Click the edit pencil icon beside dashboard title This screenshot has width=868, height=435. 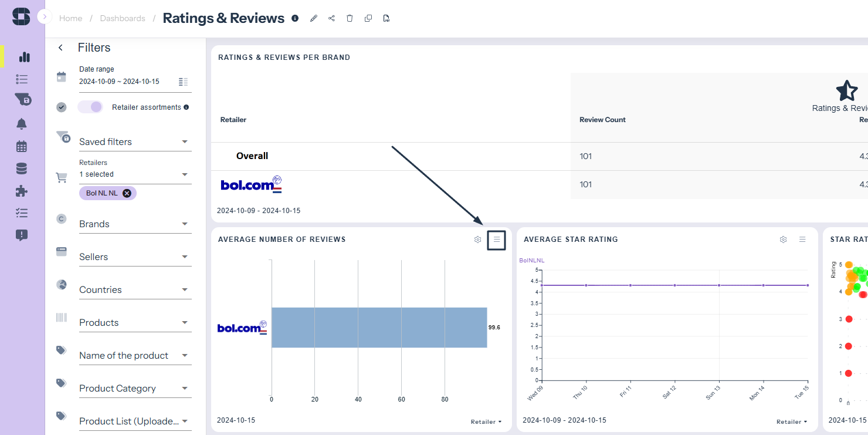click(314, 18)
